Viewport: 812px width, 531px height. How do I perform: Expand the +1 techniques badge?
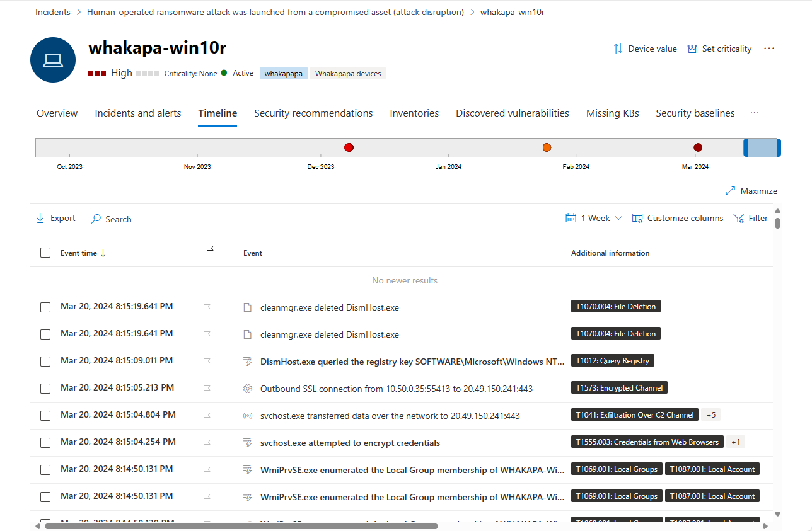pos(736,442)
